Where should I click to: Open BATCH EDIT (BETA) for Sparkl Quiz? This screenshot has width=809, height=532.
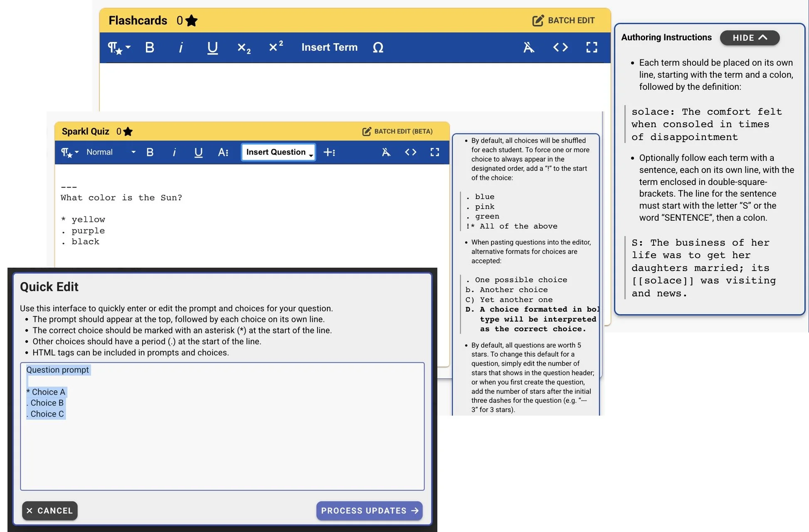[398, 131]
